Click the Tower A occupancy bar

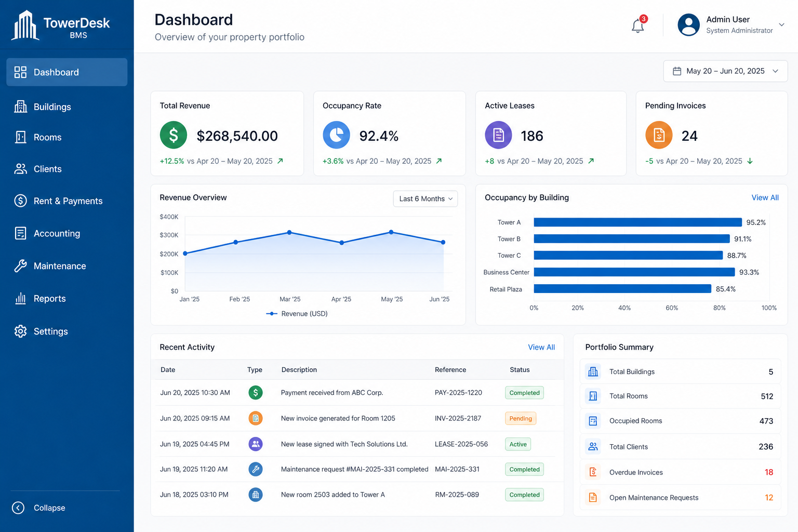[638, 222]
